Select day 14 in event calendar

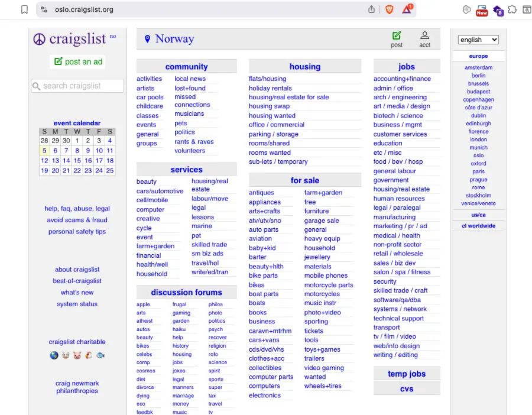(x=66, y=160)
